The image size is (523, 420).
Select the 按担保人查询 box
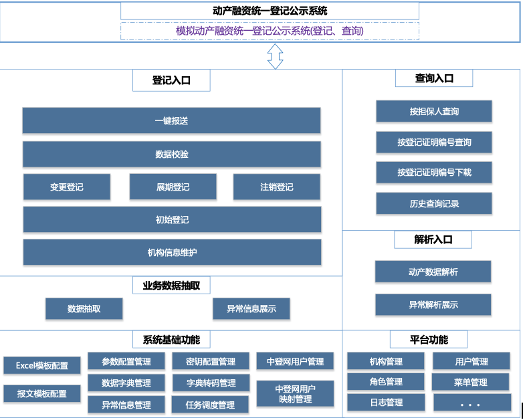tap(433, 112)
